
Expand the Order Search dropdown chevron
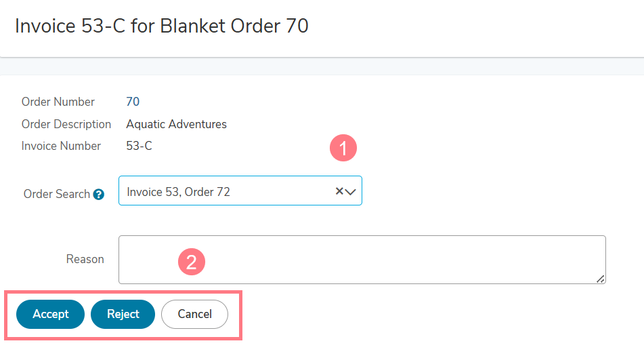point(350,192)
